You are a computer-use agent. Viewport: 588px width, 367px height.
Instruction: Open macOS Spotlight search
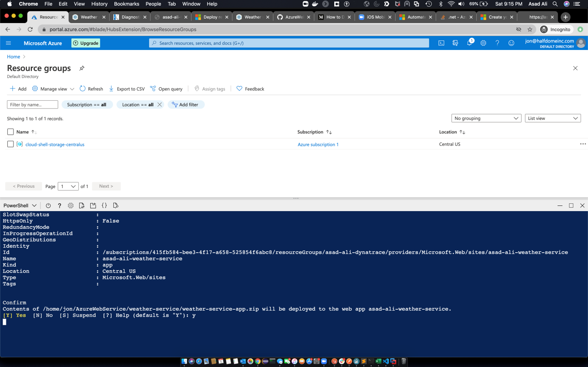coord(555,4)
